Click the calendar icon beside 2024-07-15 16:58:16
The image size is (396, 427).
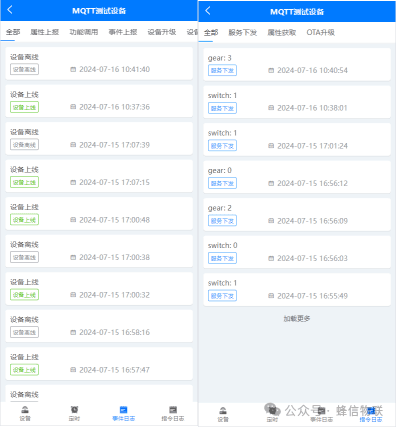73,332
